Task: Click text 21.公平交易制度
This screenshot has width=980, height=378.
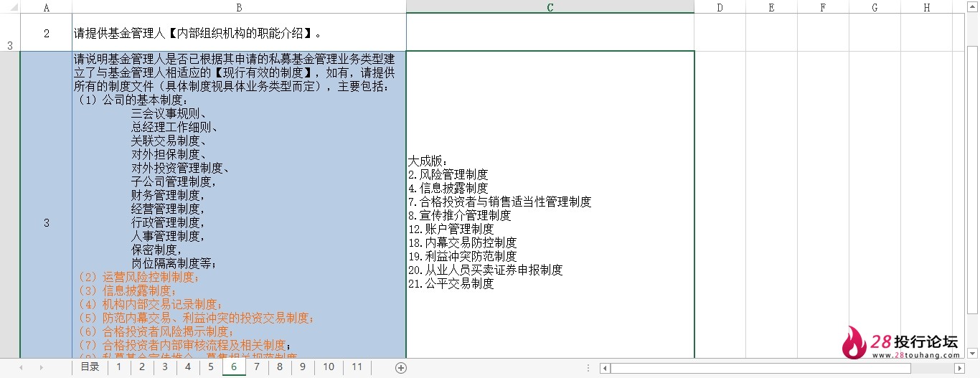Action: (451, 283)
